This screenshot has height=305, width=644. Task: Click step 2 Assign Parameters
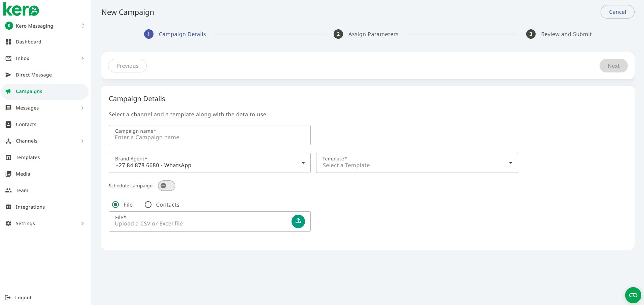(x=366, y=34)
